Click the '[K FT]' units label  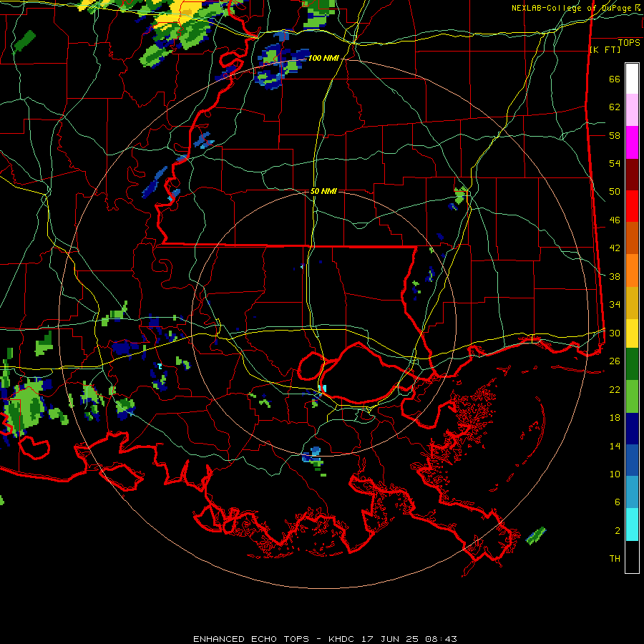pos(605,49)
